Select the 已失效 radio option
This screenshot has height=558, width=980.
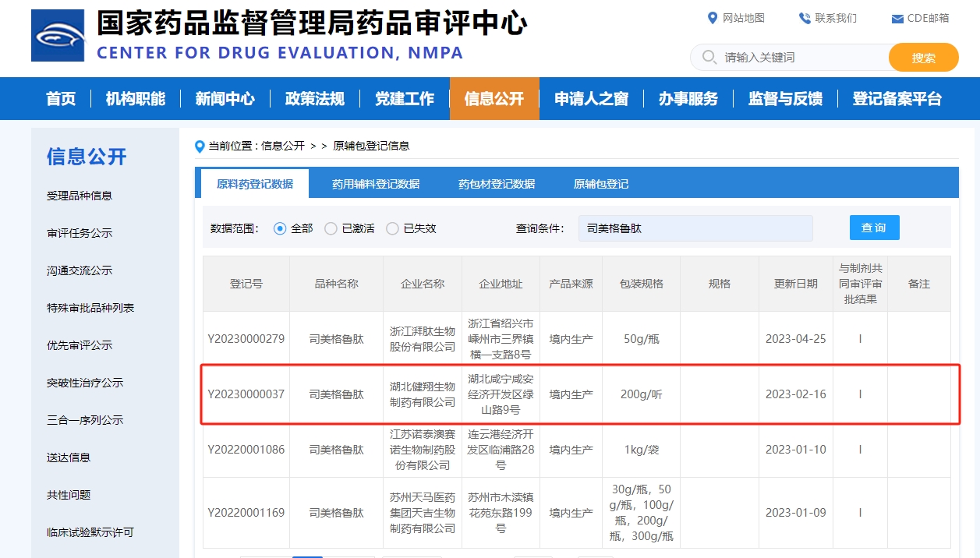click(x=392, y=228)
